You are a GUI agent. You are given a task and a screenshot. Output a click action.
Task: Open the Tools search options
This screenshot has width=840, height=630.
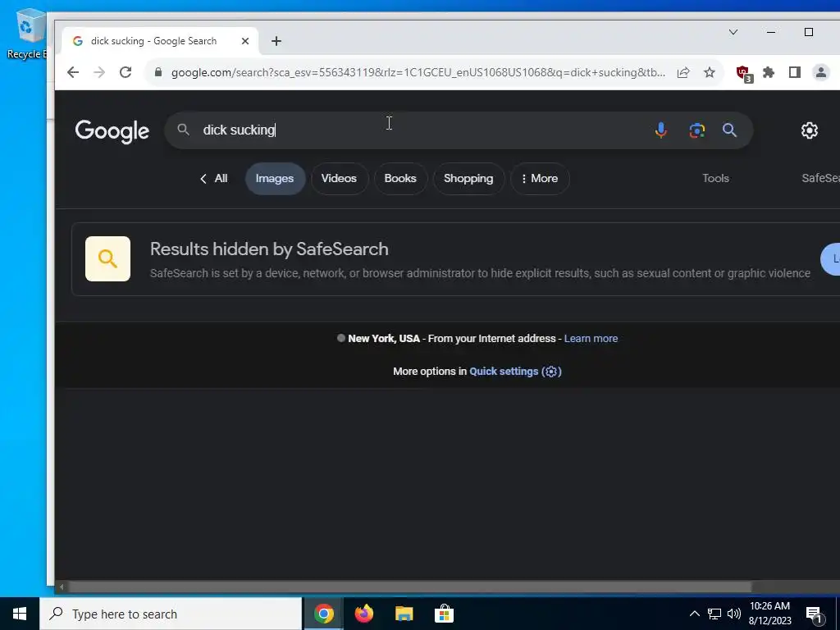[x=715, y=178]
